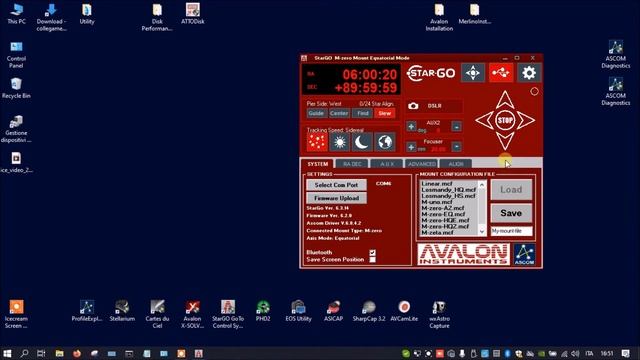Open StarGO GoTo Control System shortcut
The width and height of the screenshot is (640, 360).
coord(228,315)
